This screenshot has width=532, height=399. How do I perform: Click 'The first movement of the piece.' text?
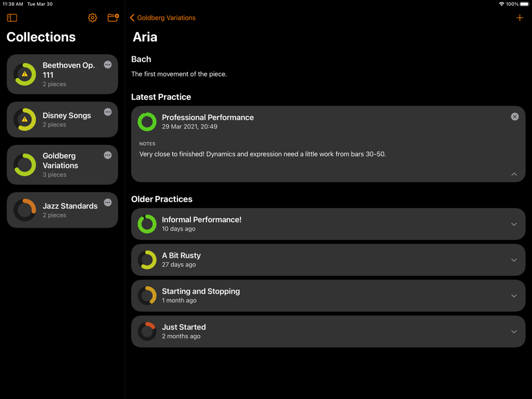179,74
